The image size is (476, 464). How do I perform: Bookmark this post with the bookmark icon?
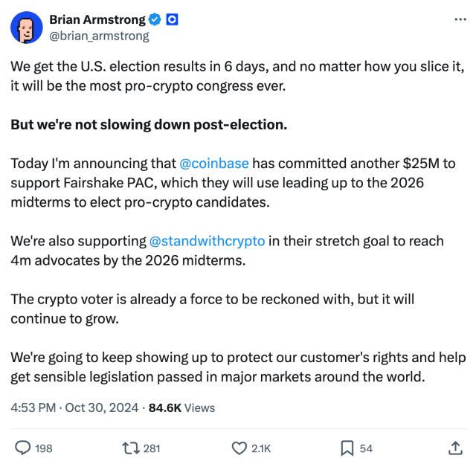point(347,448)
